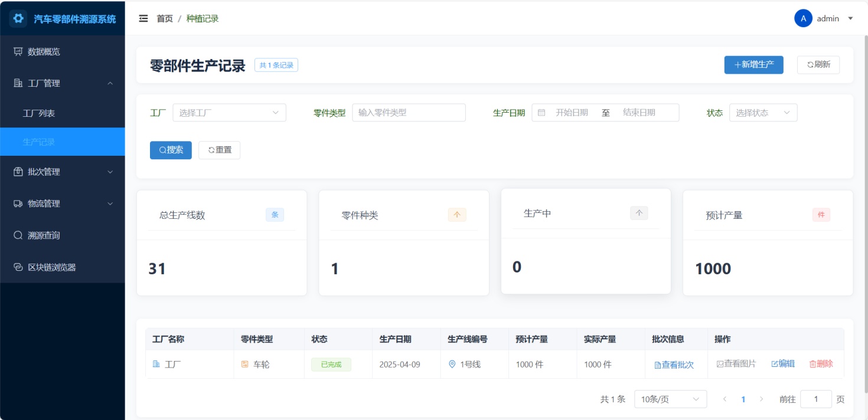Click the admin avatar circle

pyautogui.click(x=803, y=18)
